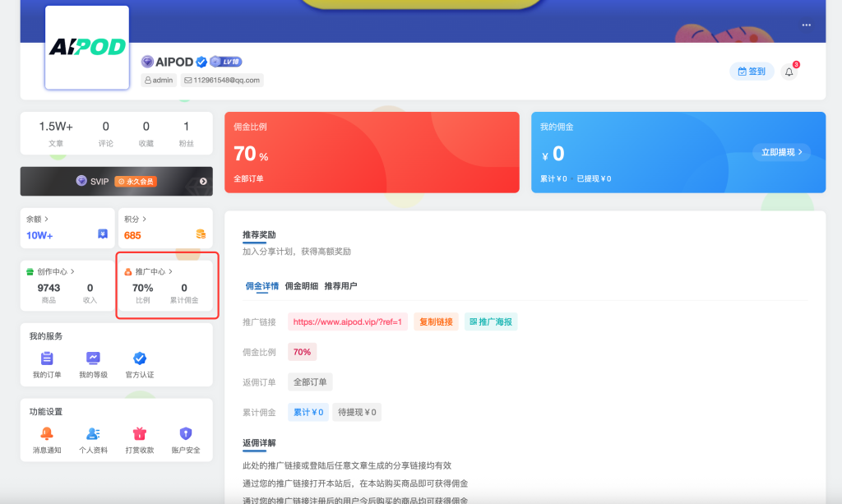Open 个人资料 profile settings icon

coord(93,434)
